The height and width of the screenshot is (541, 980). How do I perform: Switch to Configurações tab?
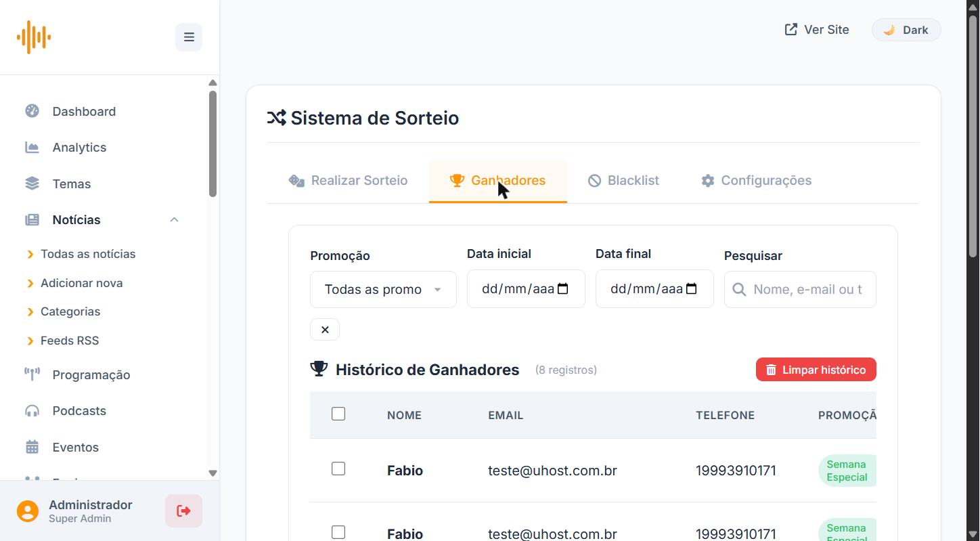pyautogui.click(x=756, y=181)
